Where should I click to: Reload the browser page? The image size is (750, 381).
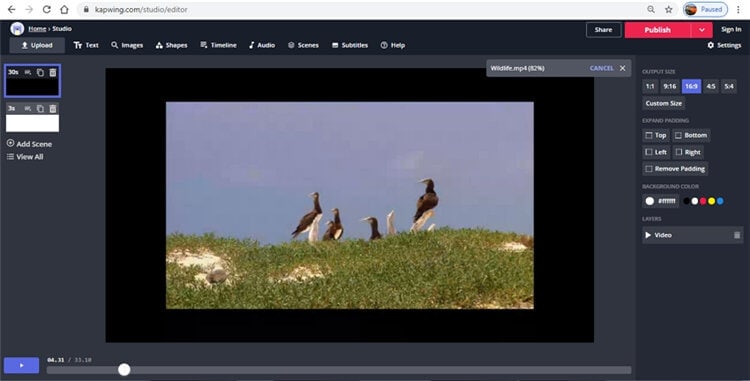[x=46, y=9]
